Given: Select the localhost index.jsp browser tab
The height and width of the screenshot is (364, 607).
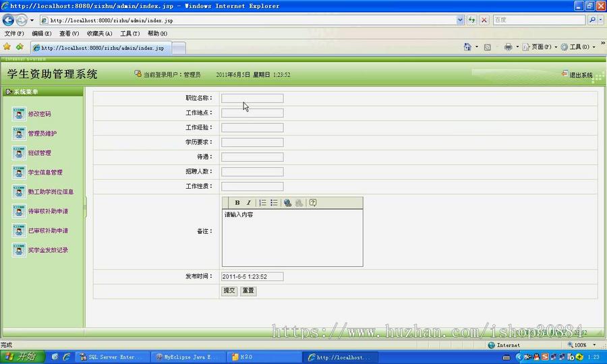Looking at the screenshot, I should coord(100,48).
